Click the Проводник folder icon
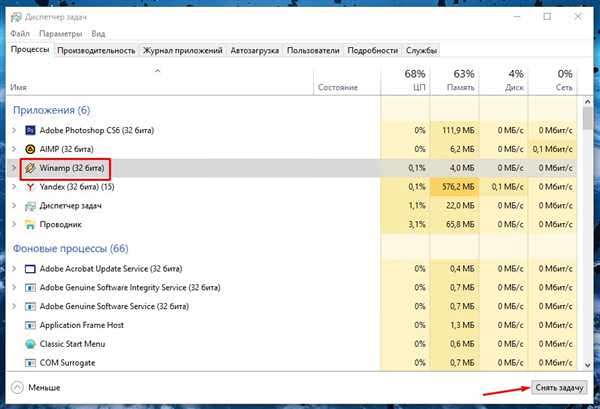Image resolution: width=600 pixels, height=409 pixels. 30,225
